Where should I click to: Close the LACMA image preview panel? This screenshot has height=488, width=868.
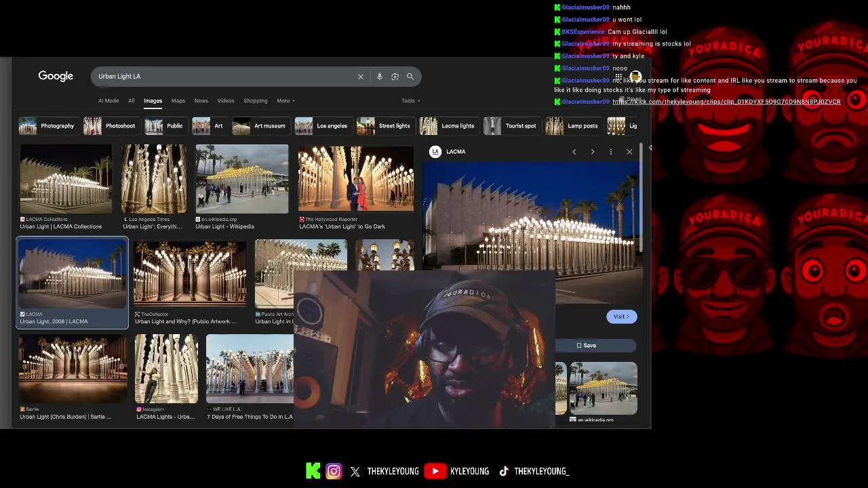629,152
